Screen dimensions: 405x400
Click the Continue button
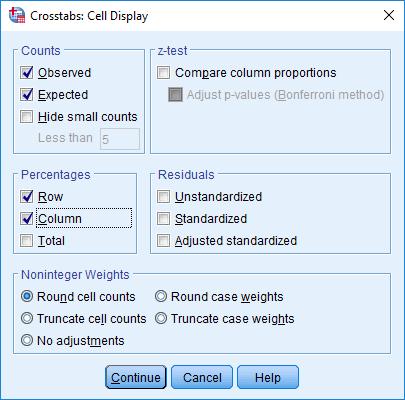click(136, 377)
